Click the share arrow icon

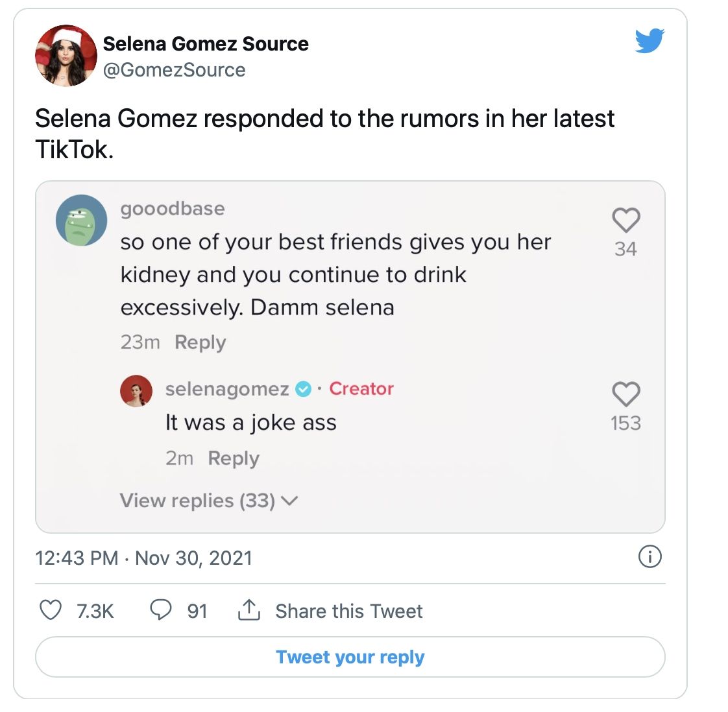[249, 610]
